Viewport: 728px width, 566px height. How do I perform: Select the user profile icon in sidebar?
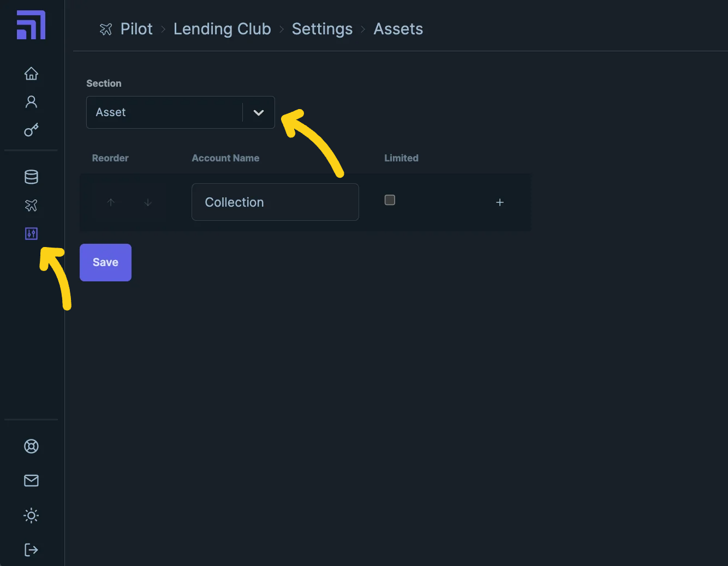click(x=31, y=101)
